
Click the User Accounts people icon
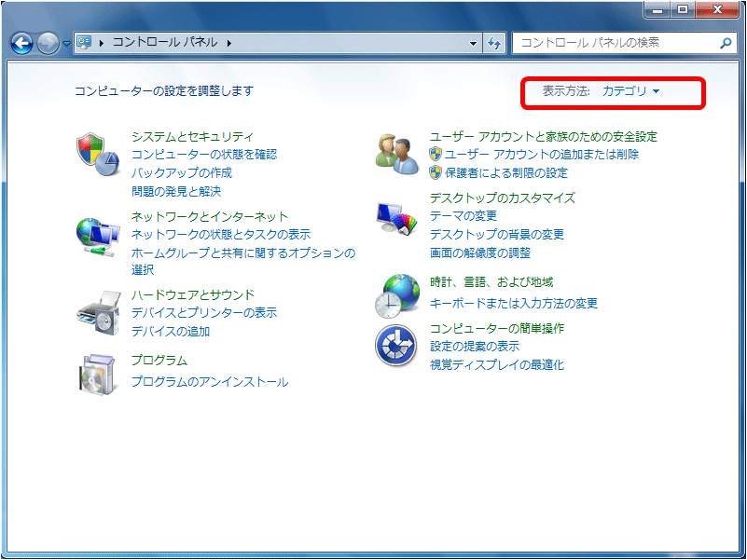[397, 154]
